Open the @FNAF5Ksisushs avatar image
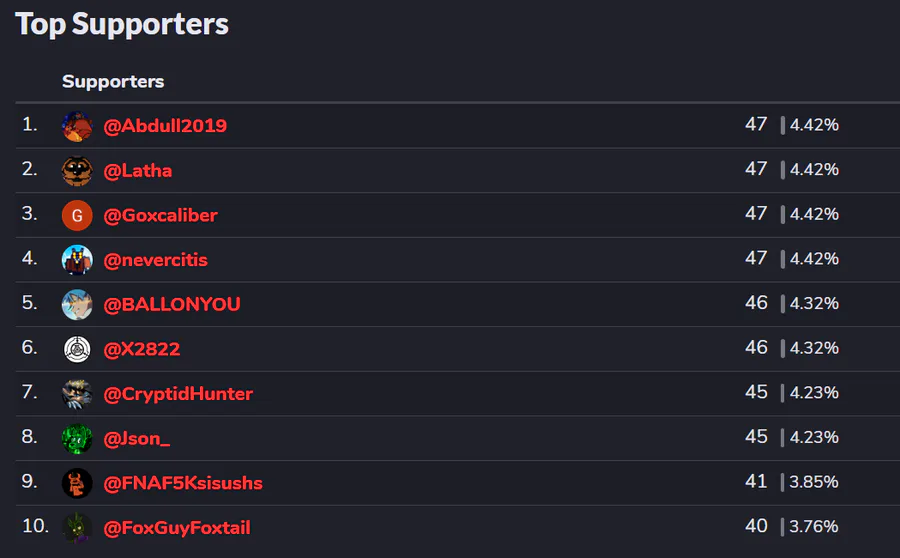The height and width of the screenshot is (558, 900). point(77,483)
